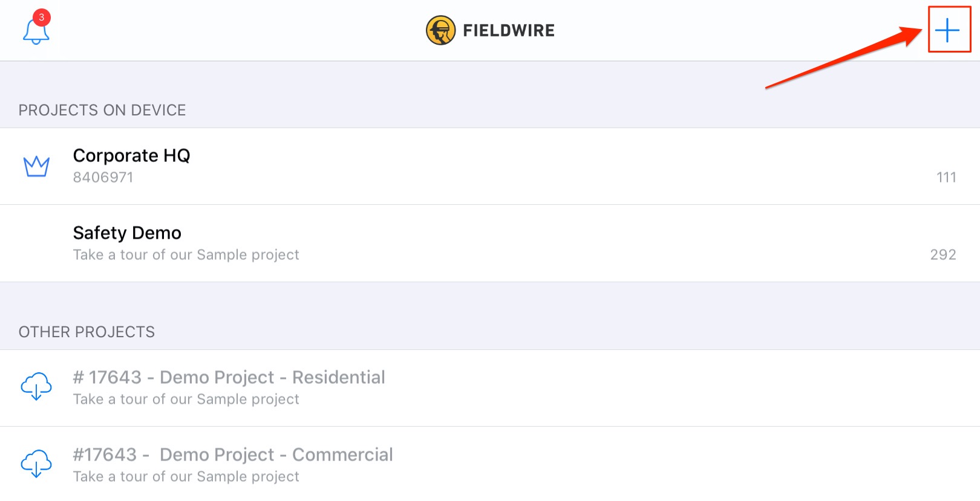The height and width of the screenshot is (501, 980).
Task: Click the Projects On Device section header
Action: 102,111
